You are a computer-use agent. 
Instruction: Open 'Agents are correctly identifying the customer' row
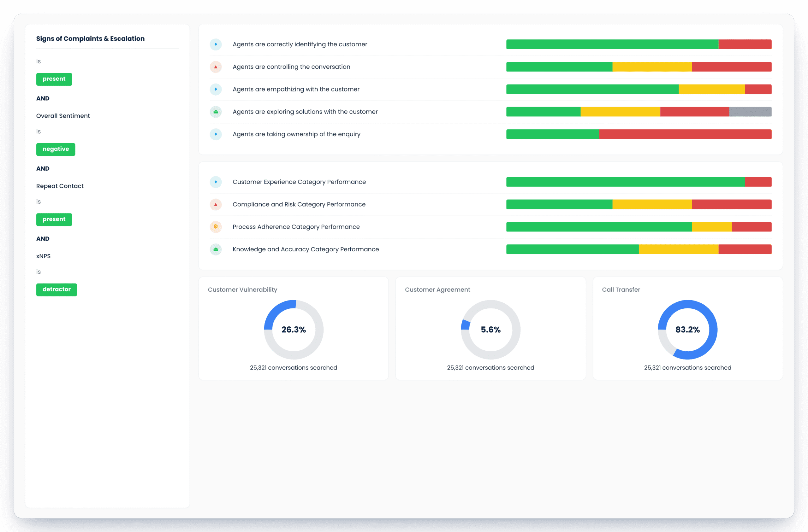point(490,44)
